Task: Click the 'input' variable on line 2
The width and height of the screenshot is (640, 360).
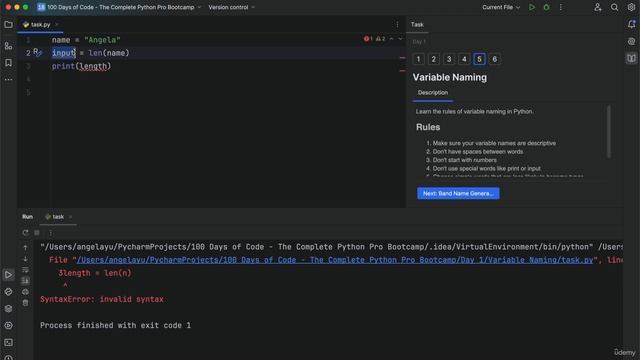Action: point(64,53)
